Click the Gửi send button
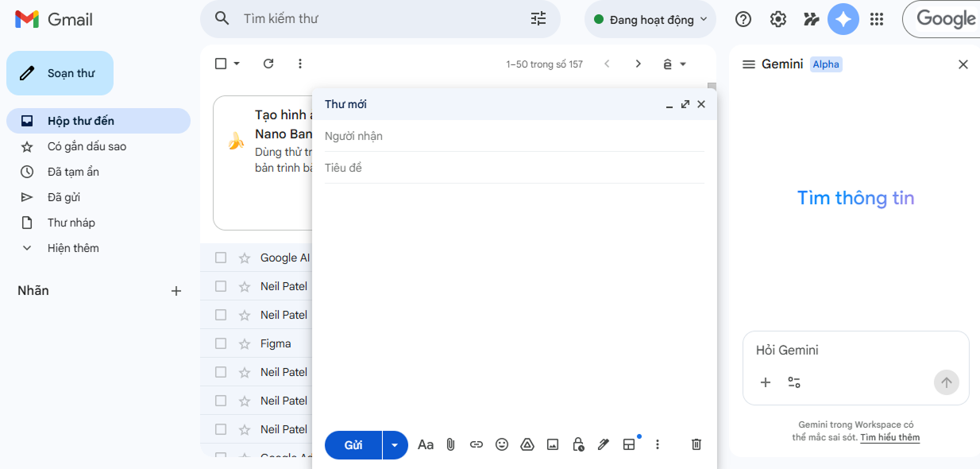The width and height of the screenshot is (980, 469). pyautogui.click(x=353, y=444)
